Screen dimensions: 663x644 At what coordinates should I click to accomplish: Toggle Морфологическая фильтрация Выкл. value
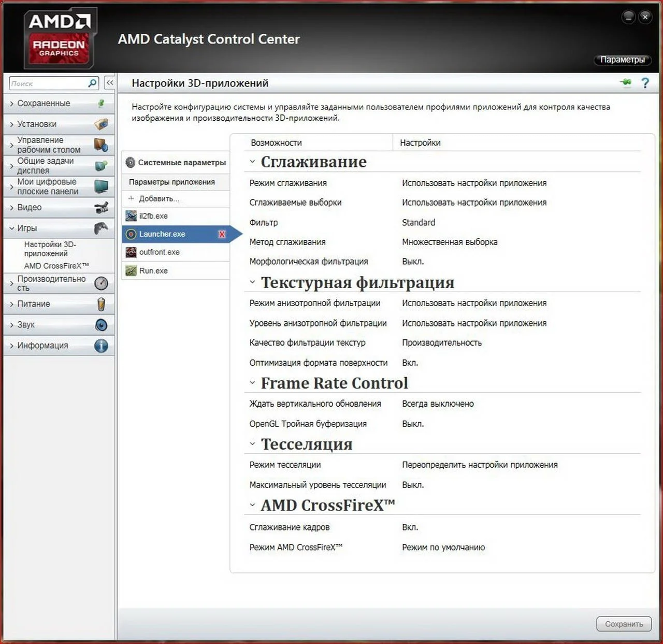click(413, 262)
